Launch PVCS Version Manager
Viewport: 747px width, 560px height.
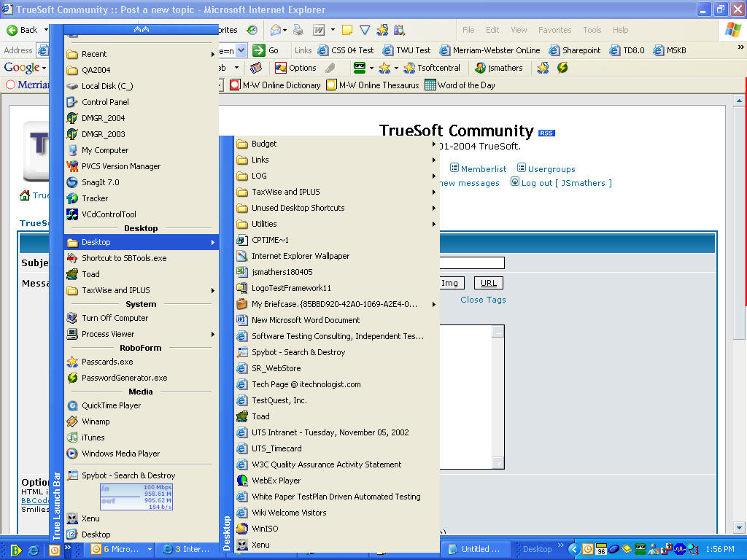pyautogui.click(x=120, y=166)
